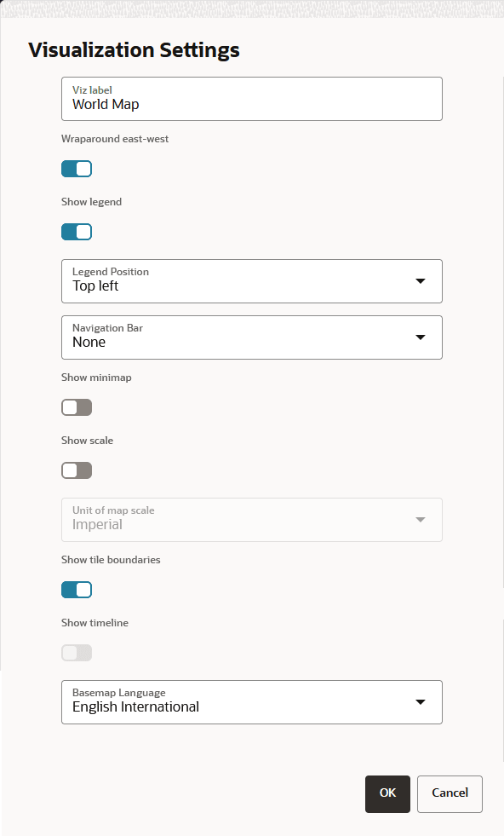
Task: Dismiss the dialog via Cancel
Action: pos(450,793)
